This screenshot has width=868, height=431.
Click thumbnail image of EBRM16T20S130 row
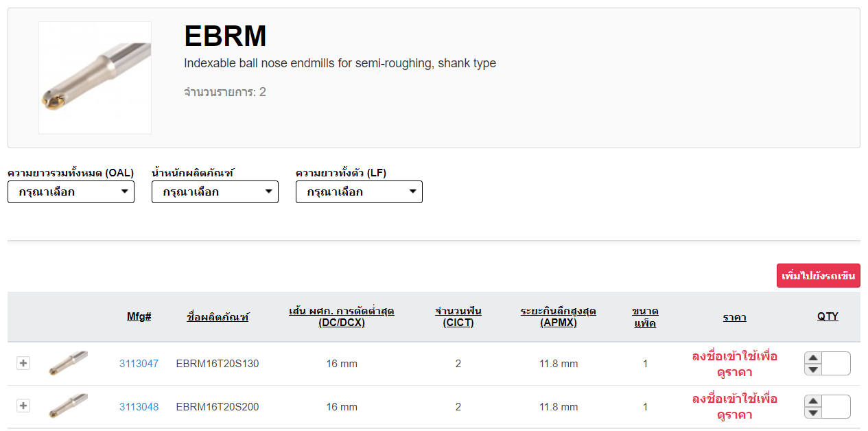click(x=68, y=363)
